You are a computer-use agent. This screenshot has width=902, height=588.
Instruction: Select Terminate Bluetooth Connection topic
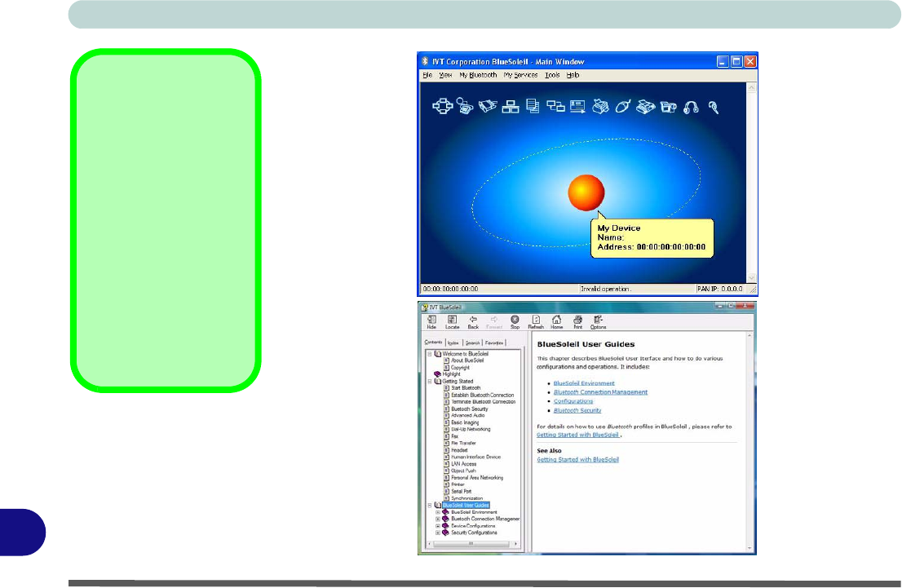(483, 402)
